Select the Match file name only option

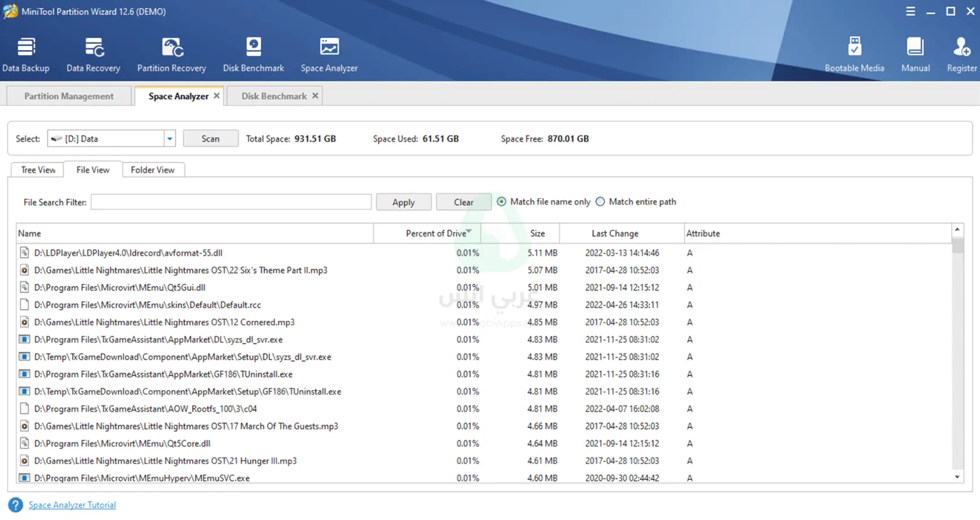pos(501,201)
